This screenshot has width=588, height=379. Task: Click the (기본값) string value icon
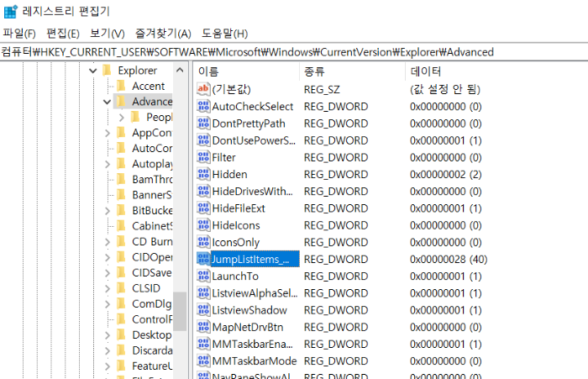(203, 89)
